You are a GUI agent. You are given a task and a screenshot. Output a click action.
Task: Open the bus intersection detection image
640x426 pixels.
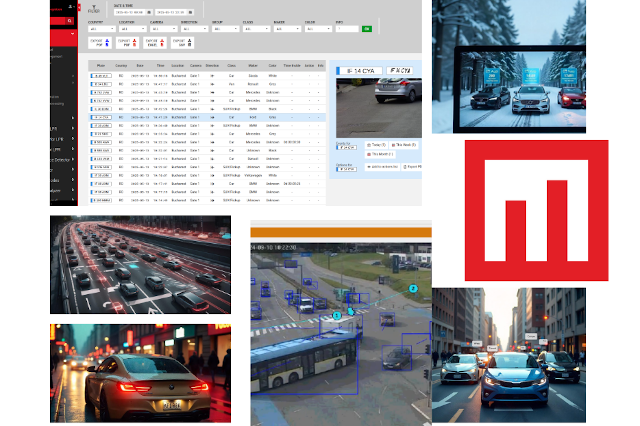(x=341, y=334)
